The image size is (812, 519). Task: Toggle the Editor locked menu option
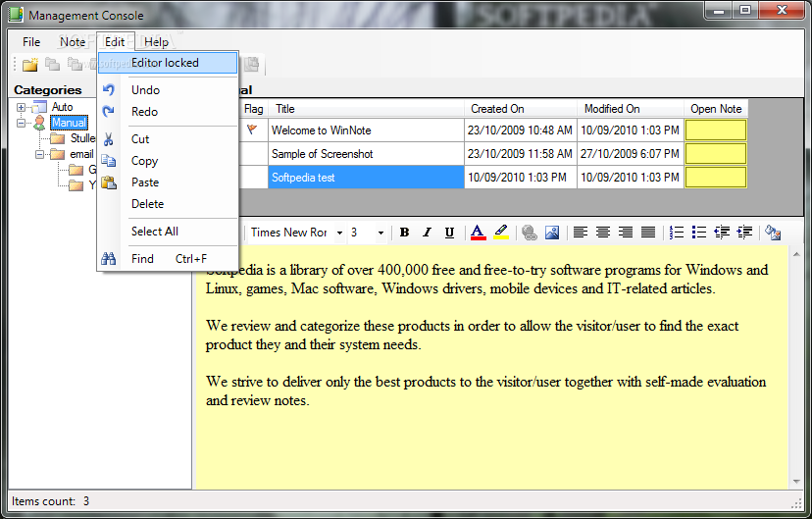coord(168,63)
